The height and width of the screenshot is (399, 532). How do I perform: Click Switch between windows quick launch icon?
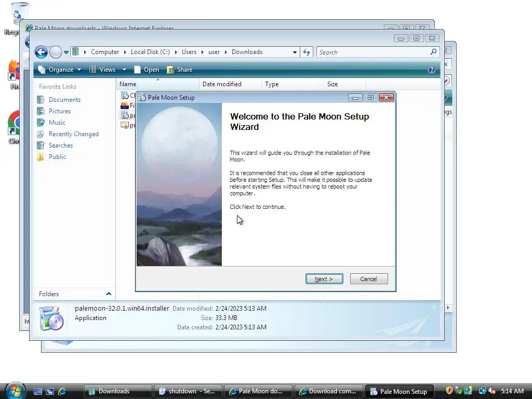pos(50,391)
